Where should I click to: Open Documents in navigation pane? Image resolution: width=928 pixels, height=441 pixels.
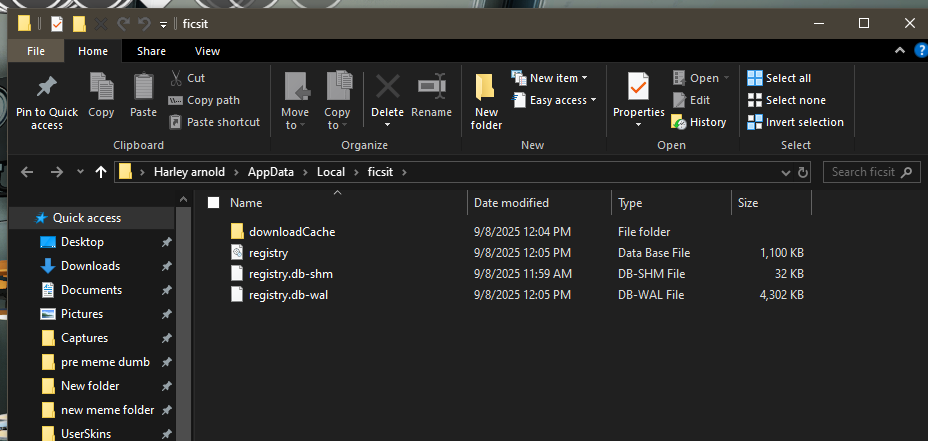pyautogui.click(x=91, y=290)
